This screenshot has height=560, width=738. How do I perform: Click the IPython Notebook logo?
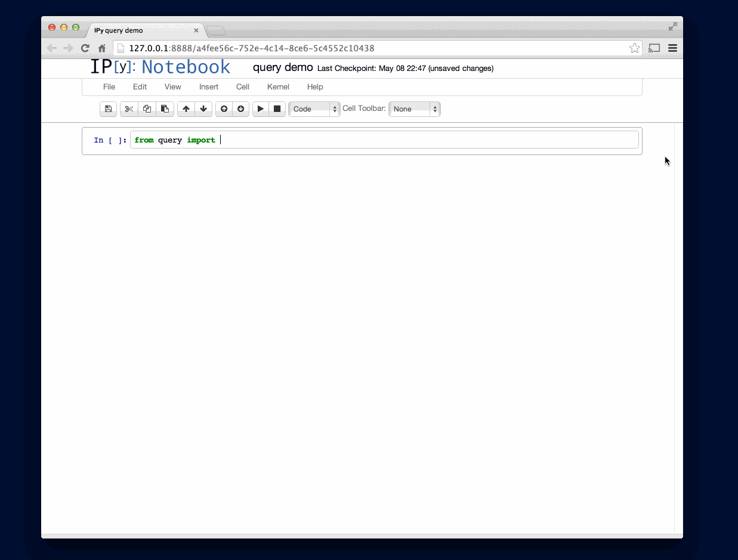(160, 67)
